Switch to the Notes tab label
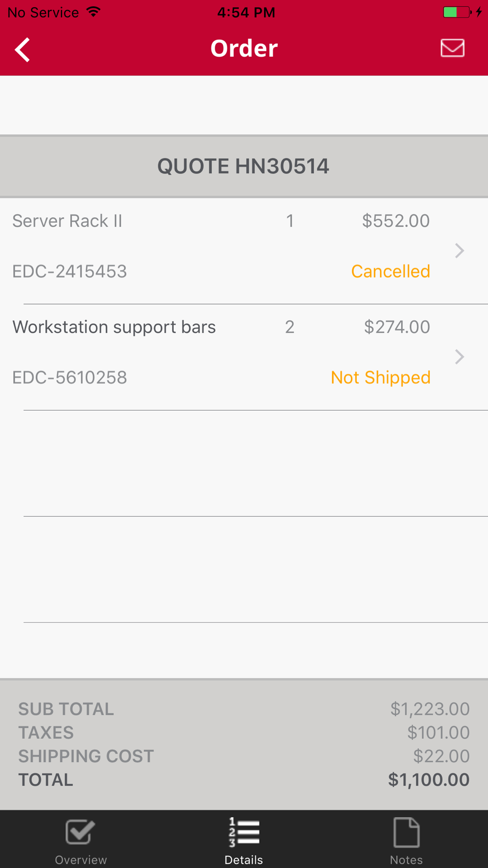Image resolution: width=488 pixels, height=868 pixels. [407, 860]
